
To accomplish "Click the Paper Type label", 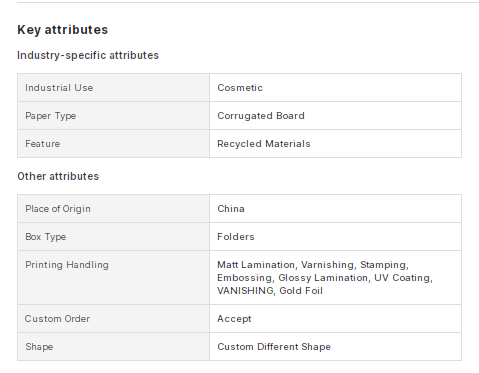I will click(51, 116).
